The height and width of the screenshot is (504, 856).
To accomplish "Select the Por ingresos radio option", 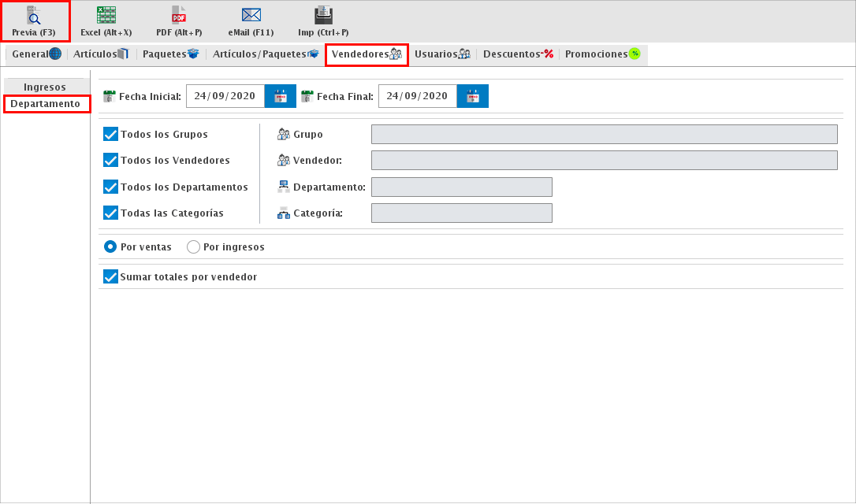I will coord(194,247).
